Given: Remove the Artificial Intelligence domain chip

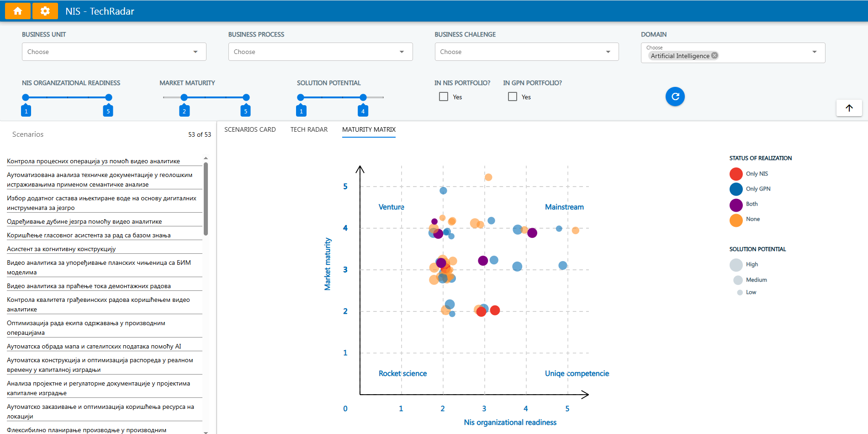Looking at the screenshot, I should click(715, 55).
